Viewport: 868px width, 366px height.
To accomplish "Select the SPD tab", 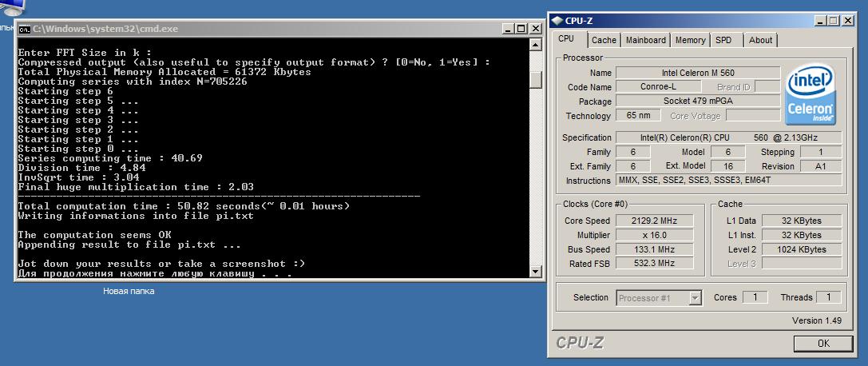I will point(723,40).
